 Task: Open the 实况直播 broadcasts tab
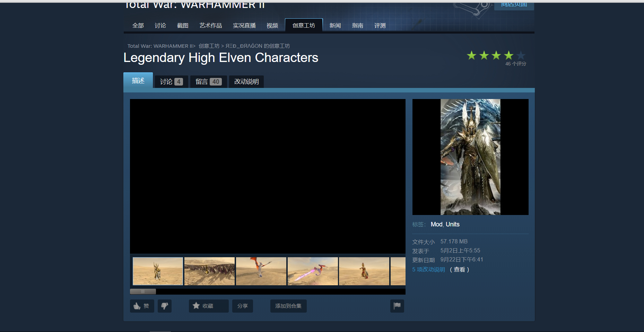click(x=244, y=26)
